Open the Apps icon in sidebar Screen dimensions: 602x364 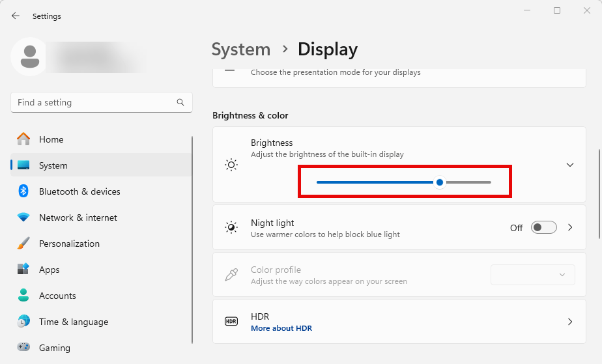point(23,270)
